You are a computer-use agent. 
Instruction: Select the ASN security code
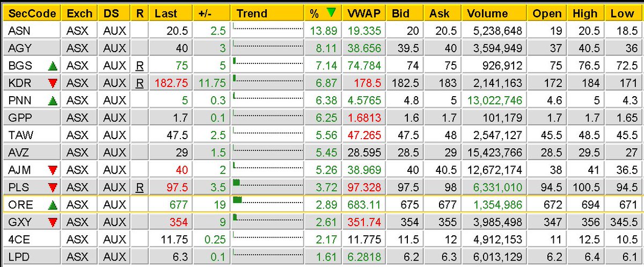pos(19,32)
